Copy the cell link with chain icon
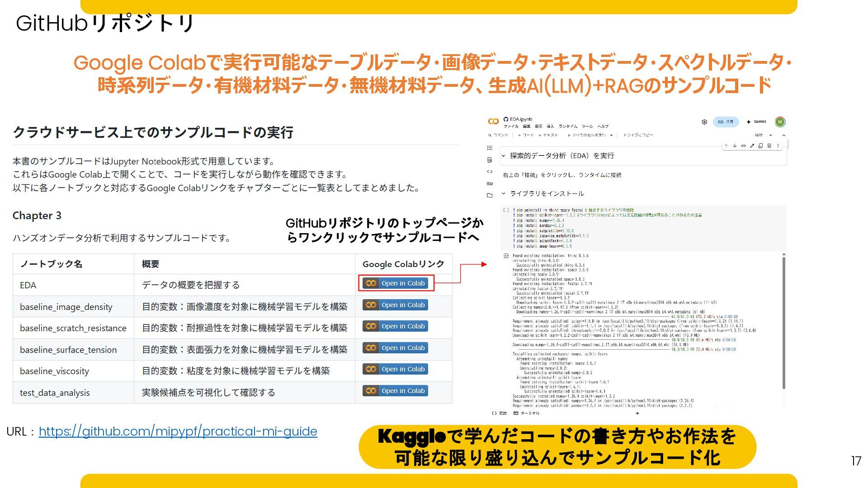Image resolution: width=868 pixels, height=488 pixels. 743,145
